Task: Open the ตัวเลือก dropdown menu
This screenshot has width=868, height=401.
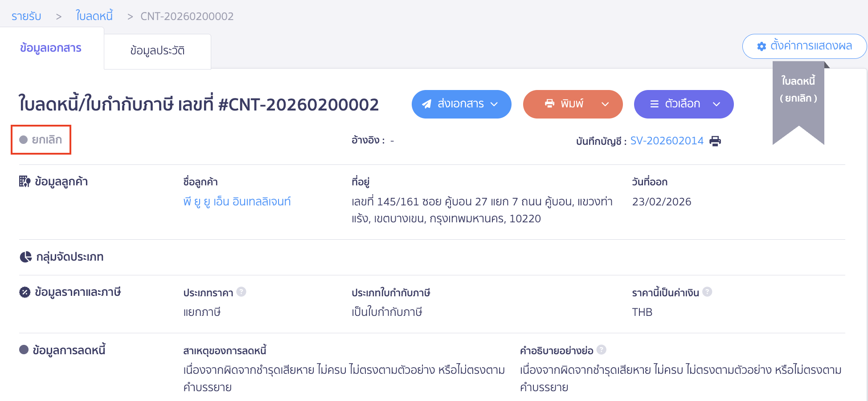Action: click(717, 104)
